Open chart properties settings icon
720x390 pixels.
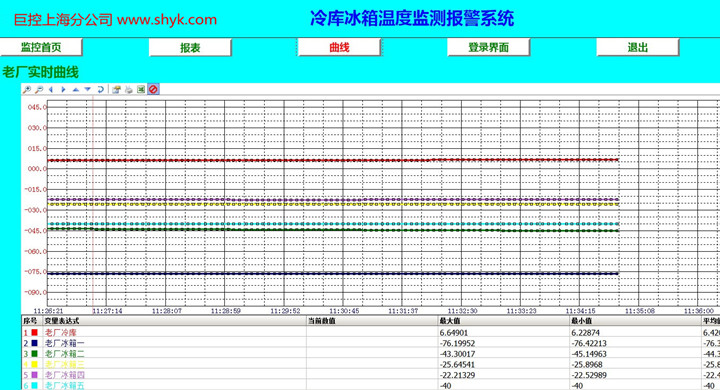click(x=117, y=90)
